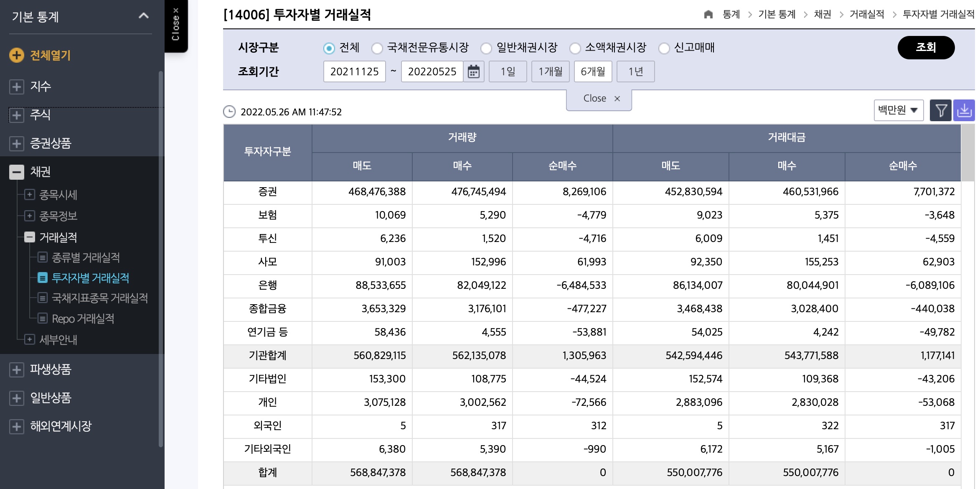Click the end date field 20220525

(432, 71)
